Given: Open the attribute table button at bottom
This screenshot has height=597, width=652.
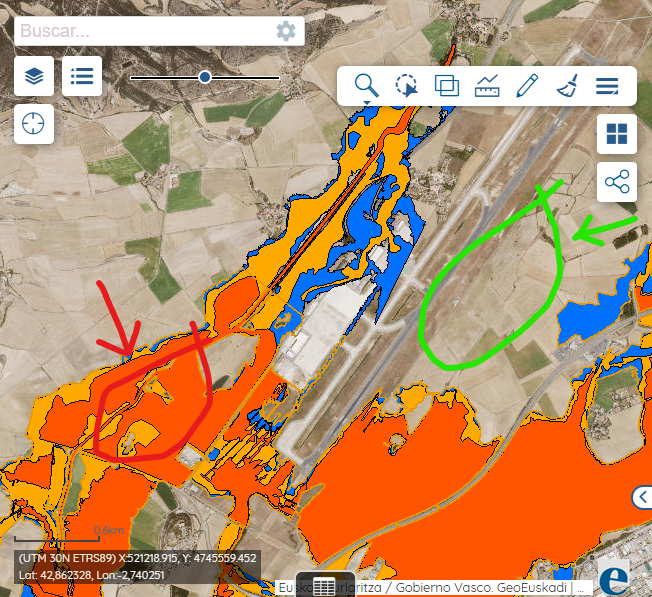Looking at the screenshot, I should [x=325, y=585].
